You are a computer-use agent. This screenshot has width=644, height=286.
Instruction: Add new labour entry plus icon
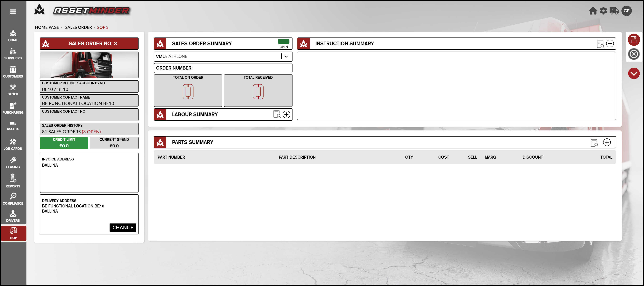[x=286, y=114]
